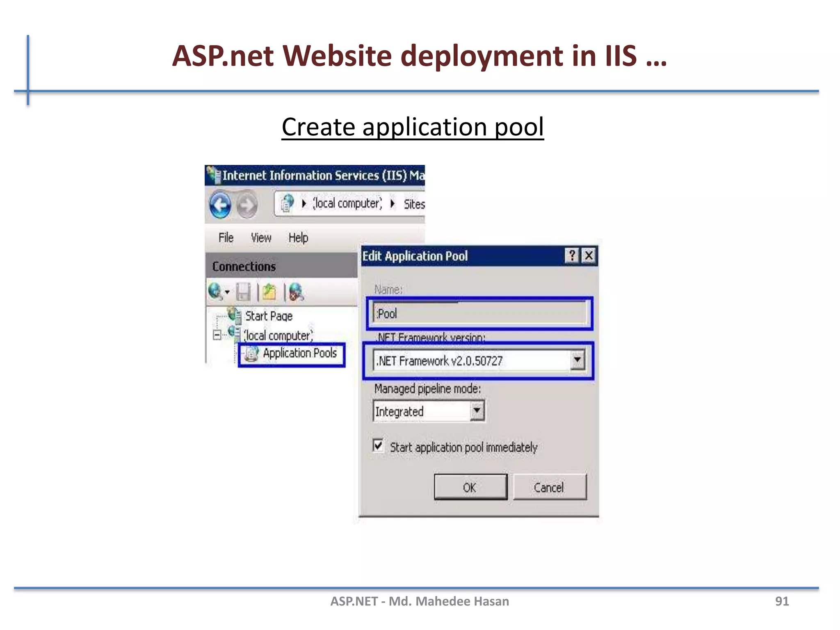Click the Save floppy disk icon
The height and width of the screenshot is (630, 840).
point(243,292)
